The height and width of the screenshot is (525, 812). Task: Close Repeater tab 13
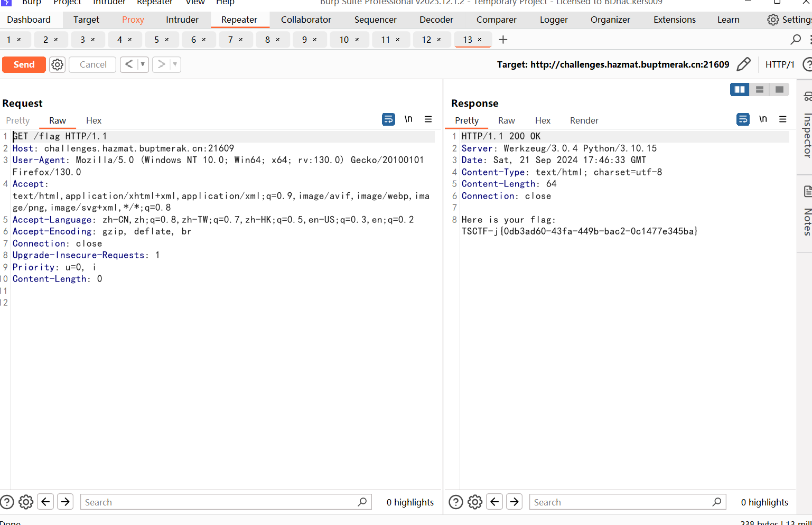(x=480, y=40)
